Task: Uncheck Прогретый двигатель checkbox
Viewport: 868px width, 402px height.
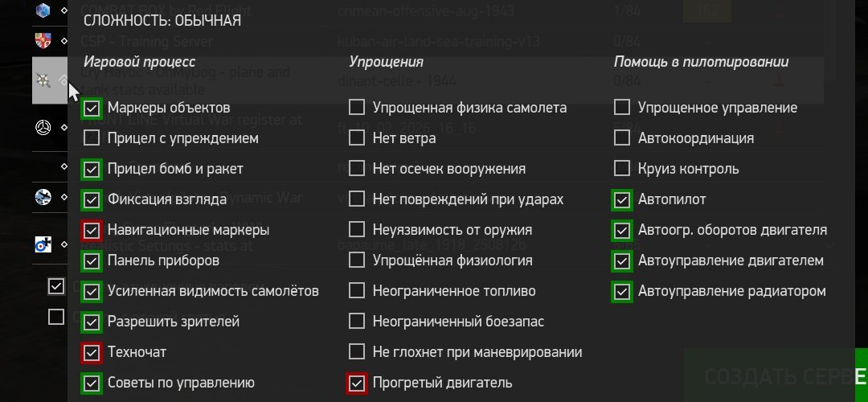Action: pos(357,383)
